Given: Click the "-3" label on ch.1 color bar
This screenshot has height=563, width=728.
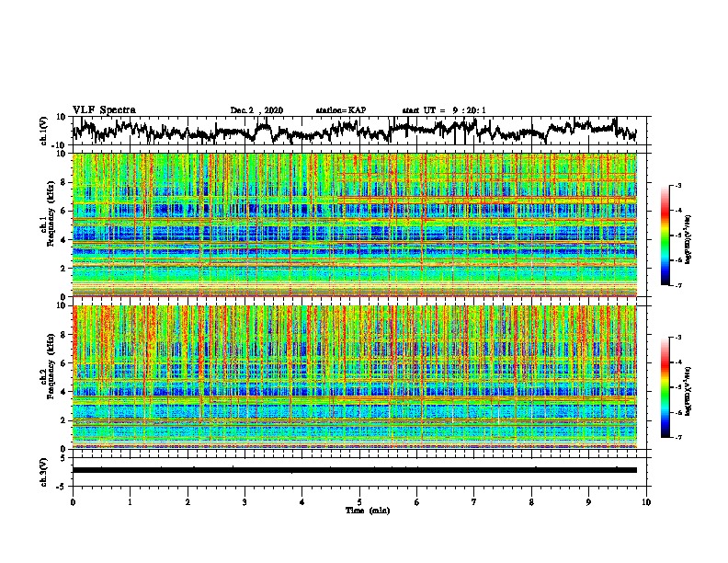Looking at the screenshot, I should click(677, 185).
